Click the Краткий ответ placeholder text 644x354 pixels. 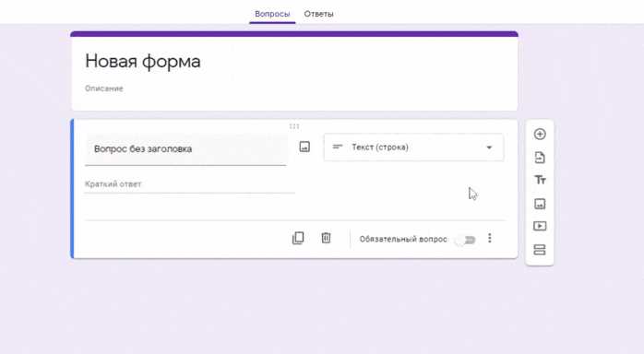pyautogui.click(x=113, y=184)
